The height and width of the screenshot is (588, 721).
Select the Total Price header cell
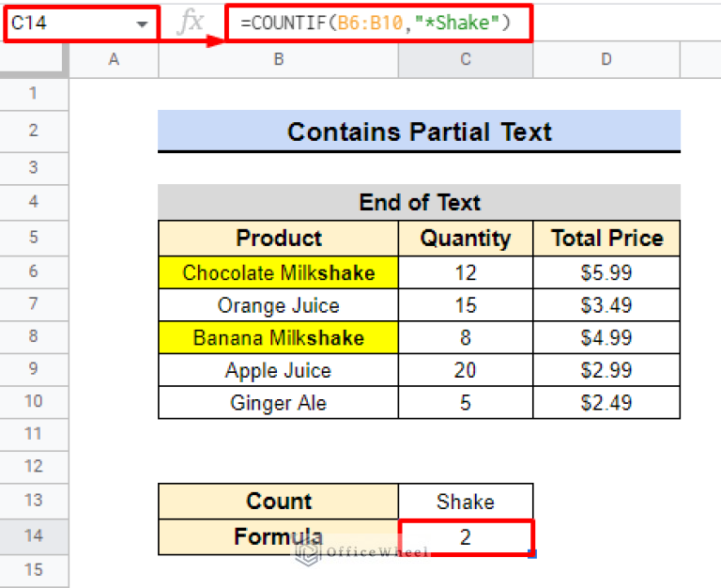point(606,238)
